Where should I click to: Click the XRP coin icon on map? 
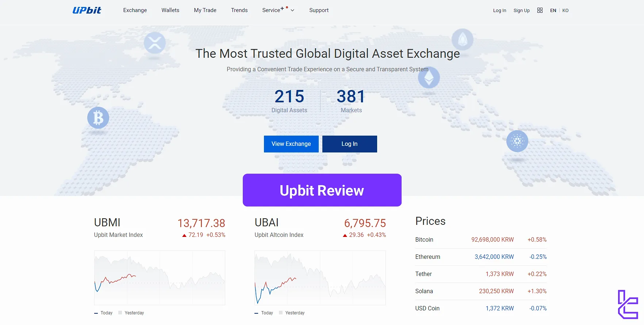(x=155, y=43)
